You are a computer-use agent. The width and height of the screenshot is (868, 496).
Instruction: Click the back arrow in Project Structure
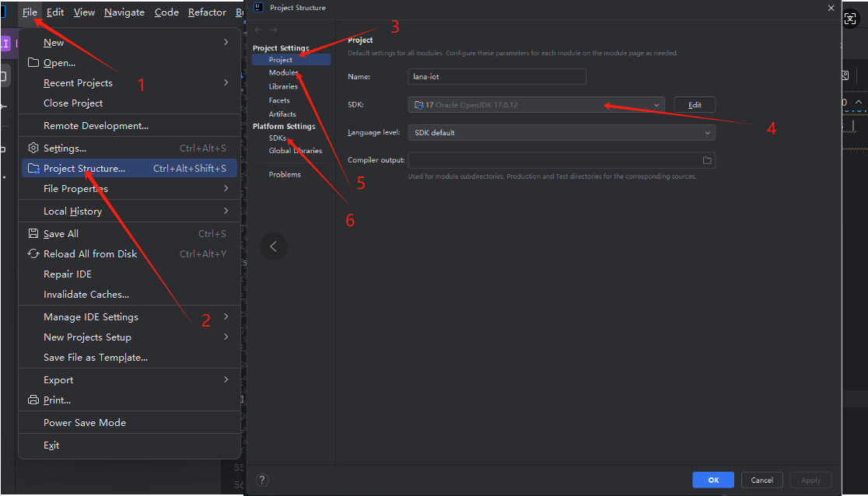(259, 30)
